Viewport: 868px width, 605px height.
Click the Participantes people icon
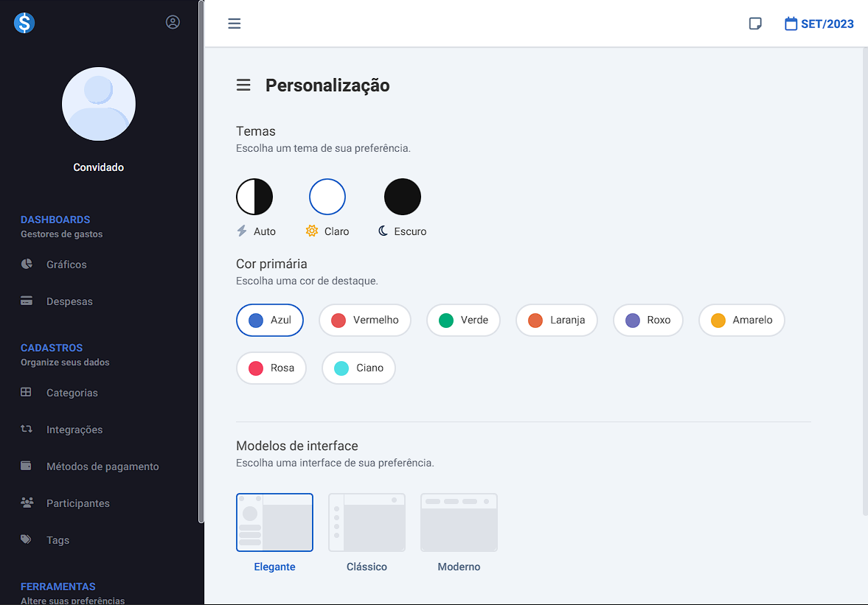(27, 503)
